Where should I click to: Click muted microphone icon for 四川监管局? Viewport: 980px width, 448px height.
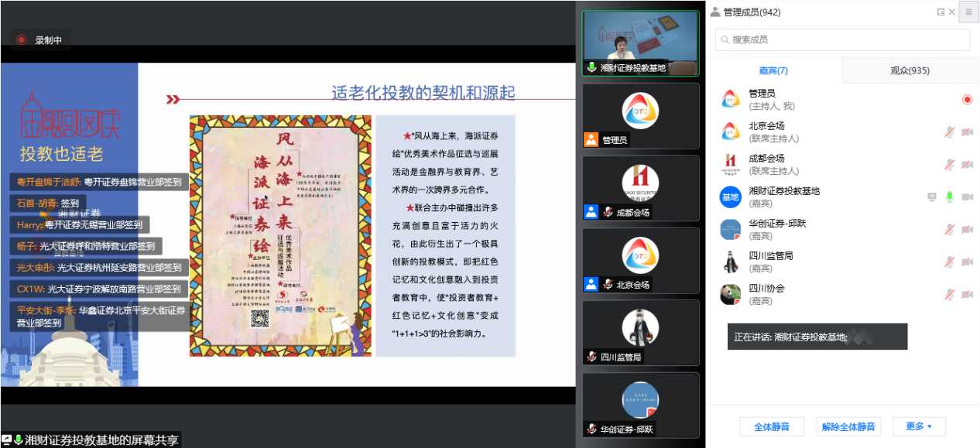949,262
